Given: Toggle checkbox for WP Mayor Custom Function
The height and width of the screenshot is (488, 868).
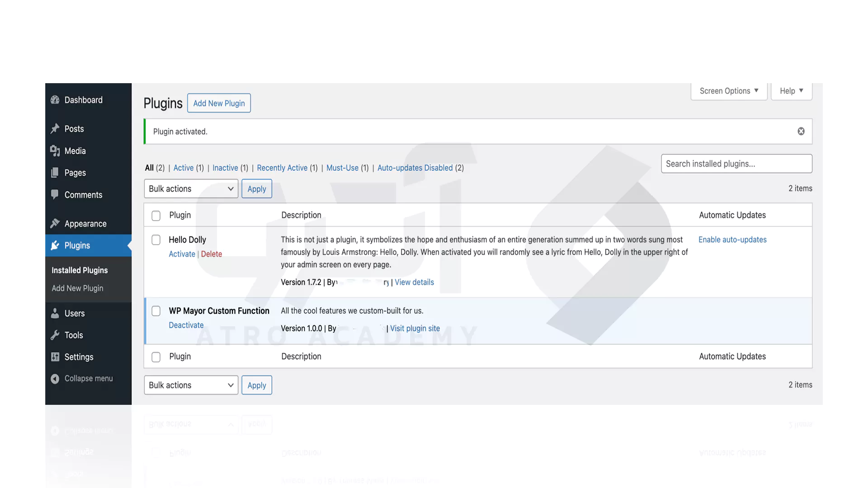Looking at the screenshot, I should coord(156,311).
